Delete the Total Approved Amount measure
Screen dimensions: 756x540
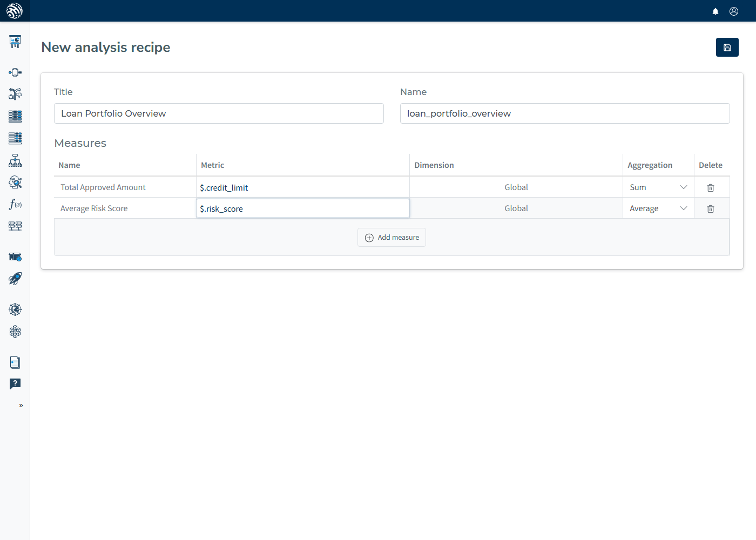(x=711, y=188)
